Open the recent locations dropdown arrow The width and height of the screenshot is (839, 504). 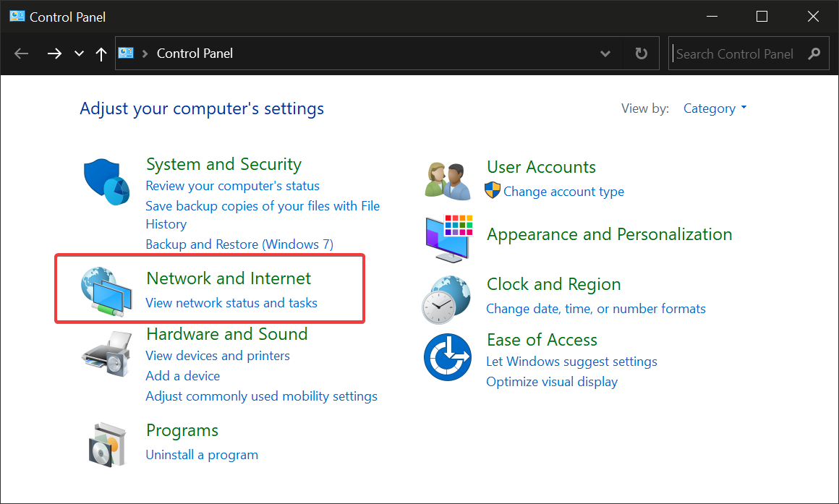coord(80,54)
